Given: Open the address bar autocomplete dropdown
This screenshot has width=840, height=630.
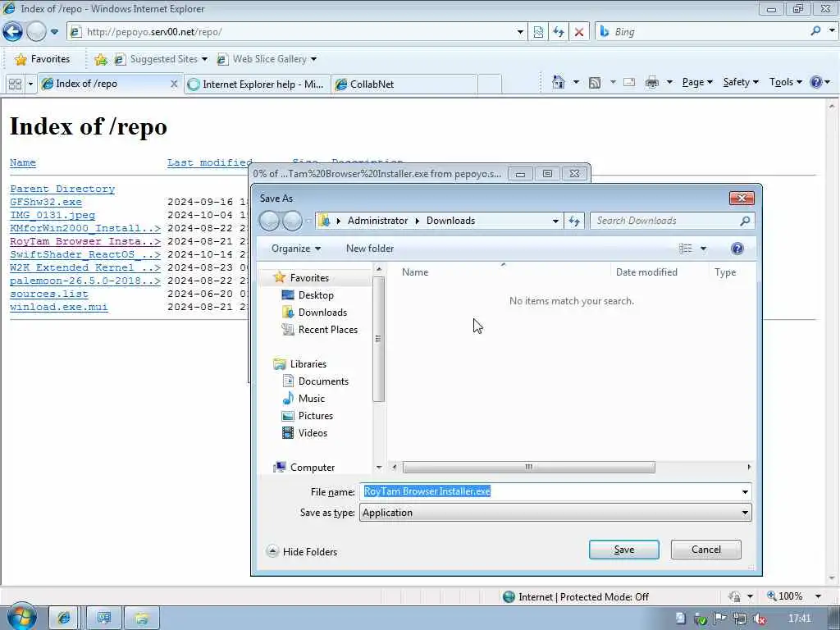Looking at the screenshot, I should pos(519,32).
